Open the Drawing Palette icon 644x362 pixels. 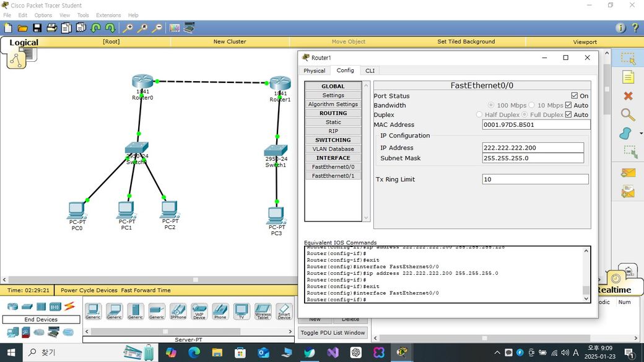tap(174, 28)
